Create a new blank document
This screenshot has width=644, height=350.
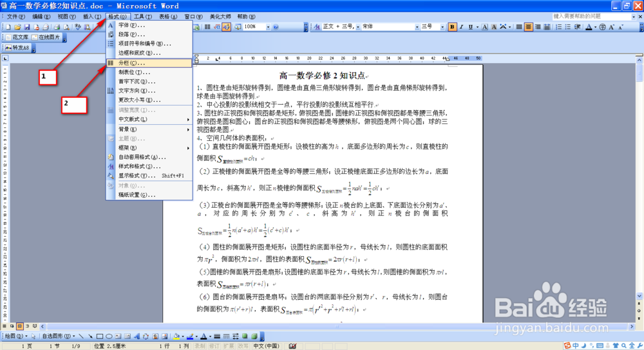point(8,26)
